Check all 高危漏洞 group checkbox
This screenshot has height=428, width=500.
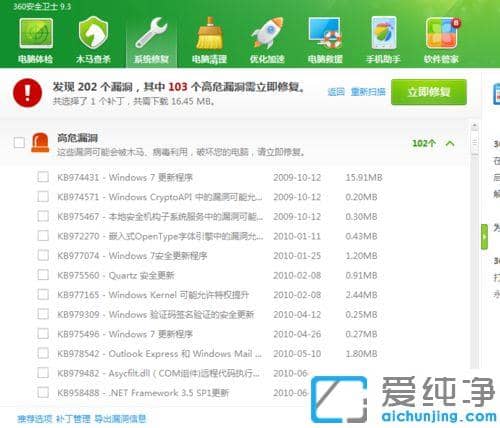[x=19, y=143]
